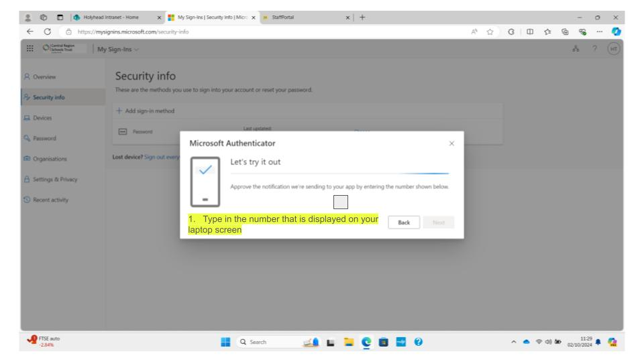
Task: Go back with the browser back arrow
Action: coord(30,32)
